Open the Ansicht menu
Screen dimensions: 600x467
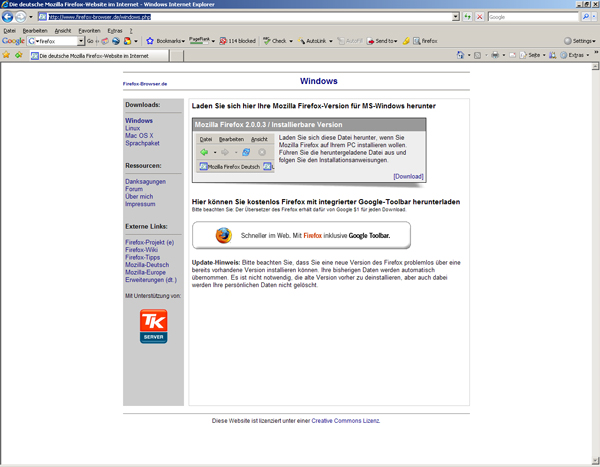[x=63, y=31]
